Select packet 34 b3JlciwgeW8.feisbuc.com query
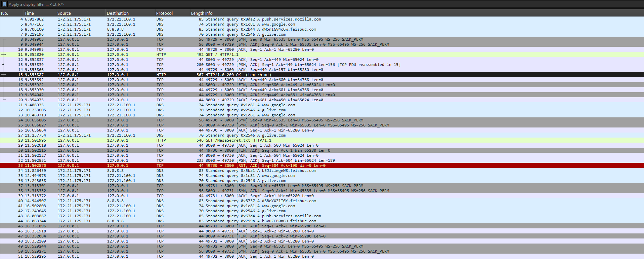The image size is (644, 259). 322,171
